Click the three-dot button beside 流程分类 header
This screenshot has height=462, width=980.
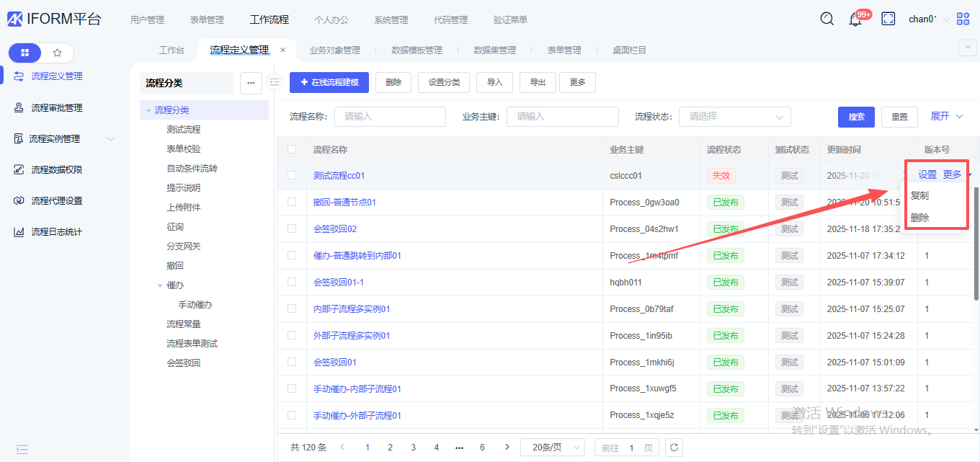tap(251, 83)
